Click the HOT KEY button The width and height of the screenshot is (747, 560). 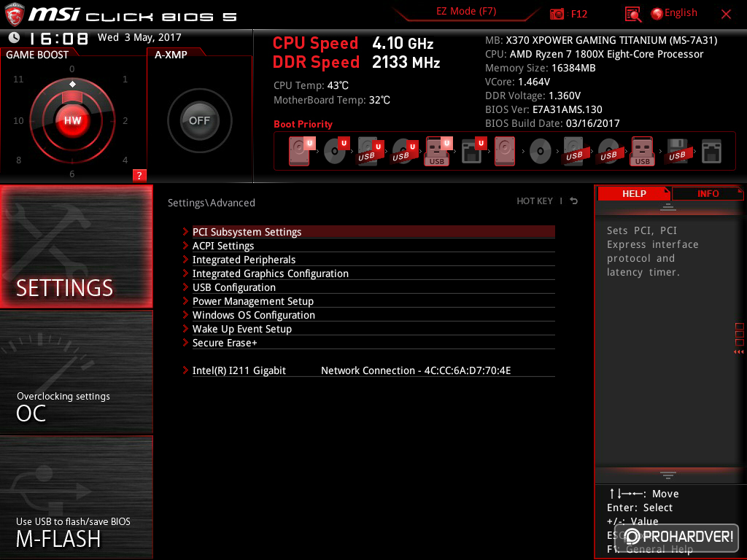[535, 201]
